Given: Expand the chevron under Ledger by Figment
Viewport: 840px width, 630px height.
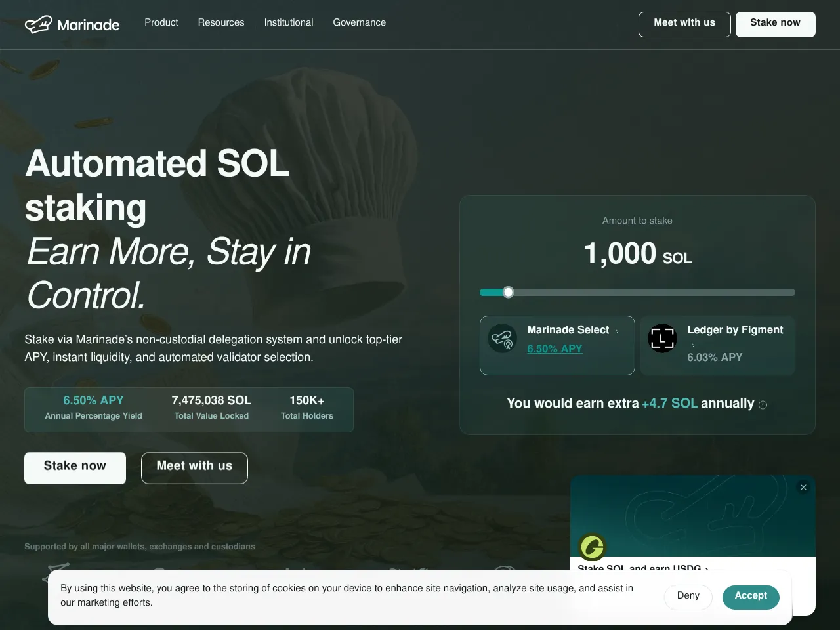Looking at the screenshot, I should pyautogui.click(x=692, y=345).
